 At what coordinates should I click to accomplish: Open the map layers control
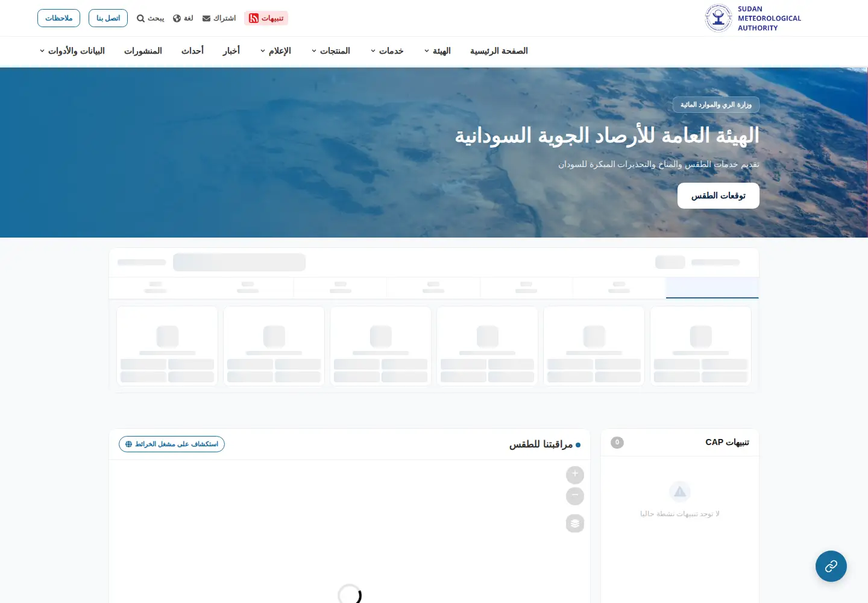click(x=575, y=523)
